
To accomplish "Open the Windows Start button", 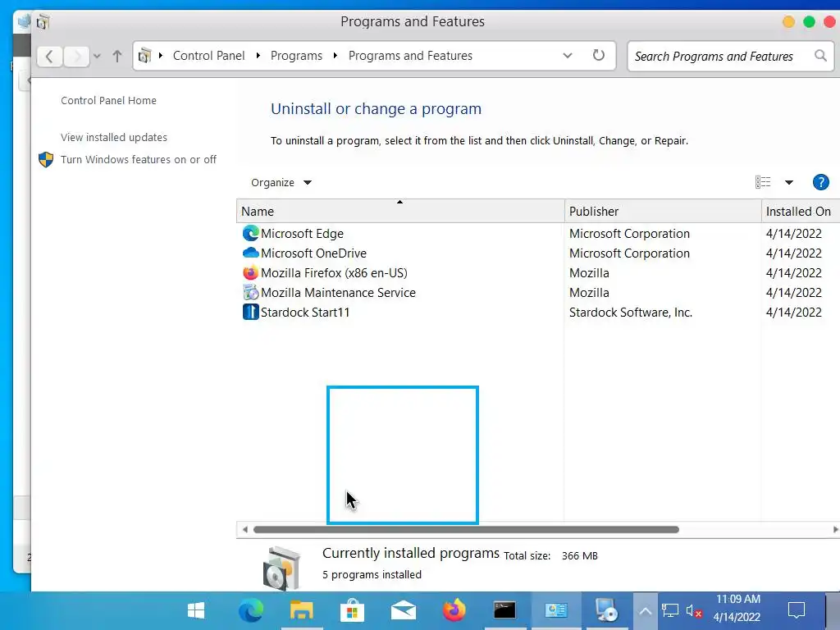I will pyautogui.click(x=196, y=610).
